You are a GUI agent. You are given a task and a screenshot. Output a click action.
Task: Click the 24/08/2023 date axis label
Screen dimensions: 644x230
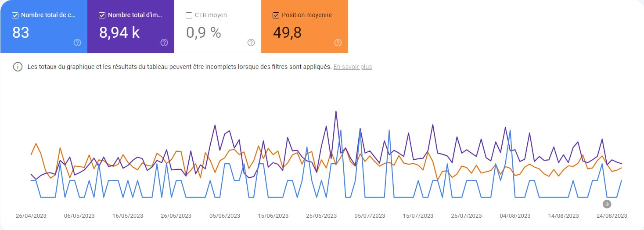tap(612, 216)
